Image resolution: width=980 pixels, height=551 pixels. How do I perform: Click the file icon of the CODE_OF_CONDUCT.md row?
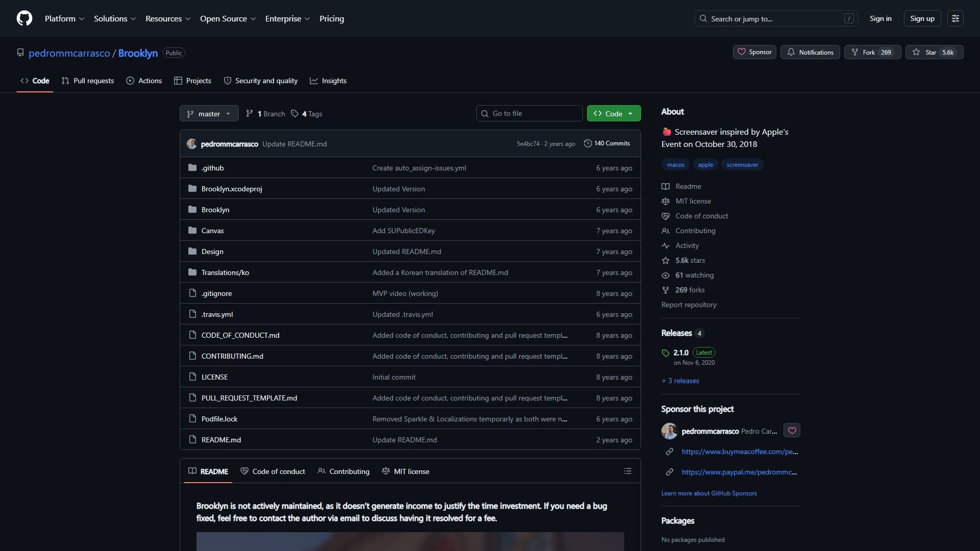click(192, 335)
